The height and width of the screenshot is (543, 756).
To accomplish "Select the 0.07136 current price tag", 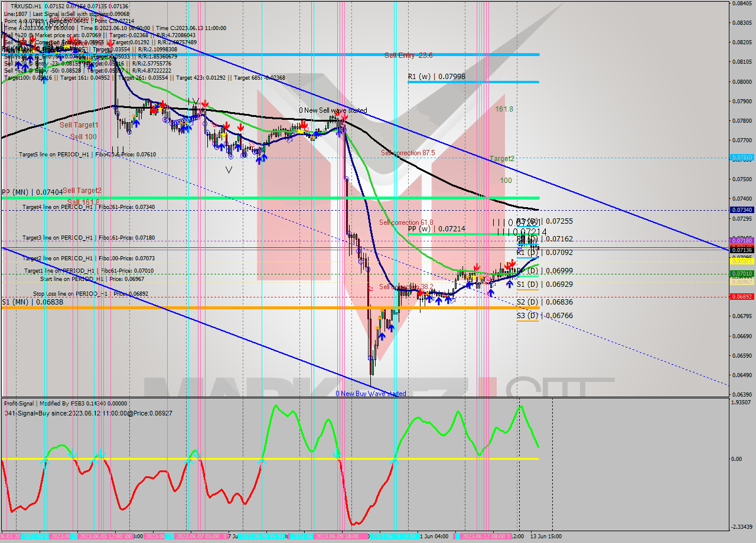I will [x=741, y=250].
